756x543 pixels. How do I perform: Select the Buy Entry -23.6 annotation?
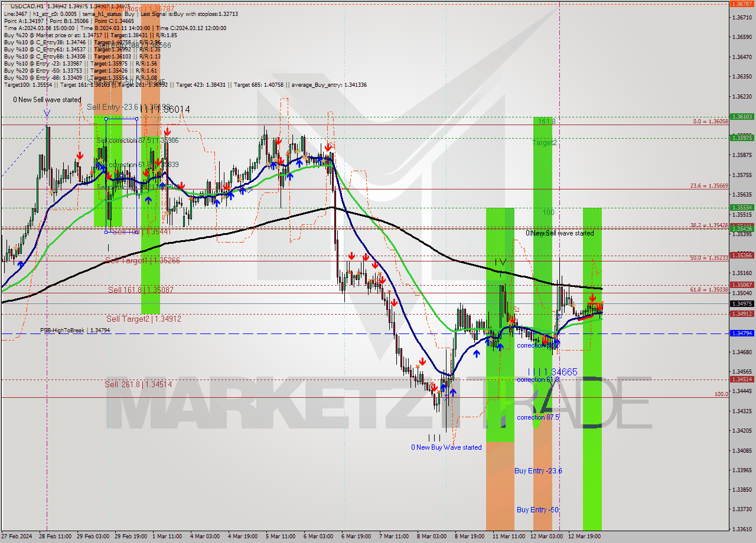tap(538, 471)
